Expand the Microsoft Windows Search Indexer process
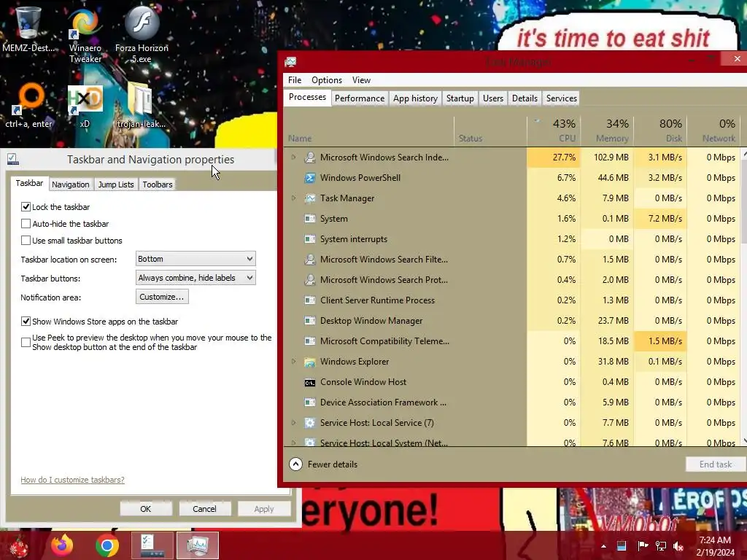Image resolution: width=747 pixels, height=560 pixels. click(x=293, y=157)
